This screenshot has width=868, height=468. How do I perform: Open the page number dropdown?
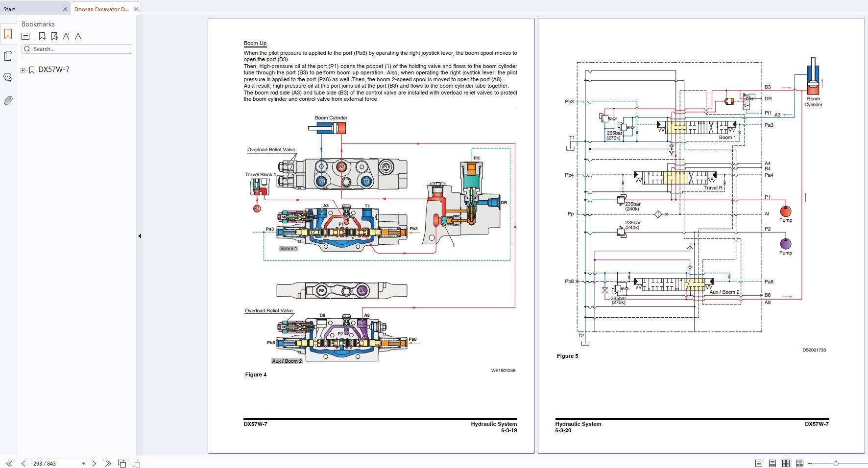click(83, 463)
